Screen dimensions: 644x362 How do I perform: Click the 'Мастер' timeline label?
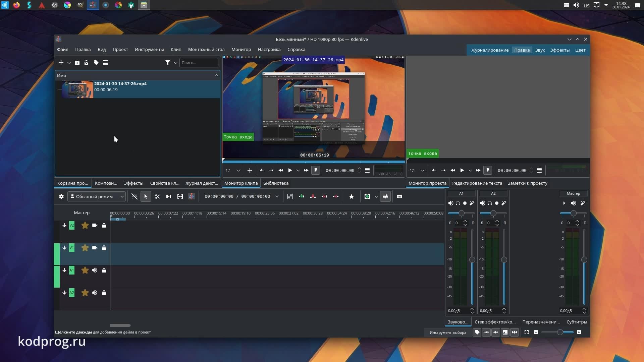pos(82,213)
